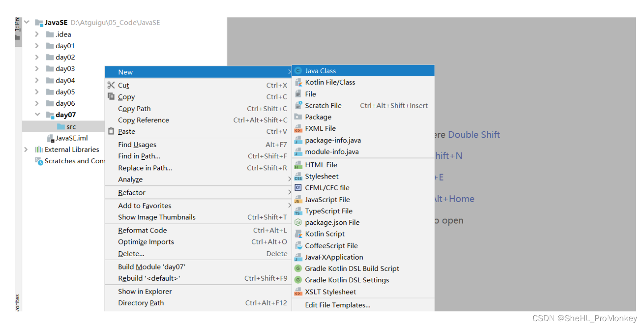The height and width of the screenshot is (327, 644).
Task: Open the Refactor submenu
Action: coord(198,193)
